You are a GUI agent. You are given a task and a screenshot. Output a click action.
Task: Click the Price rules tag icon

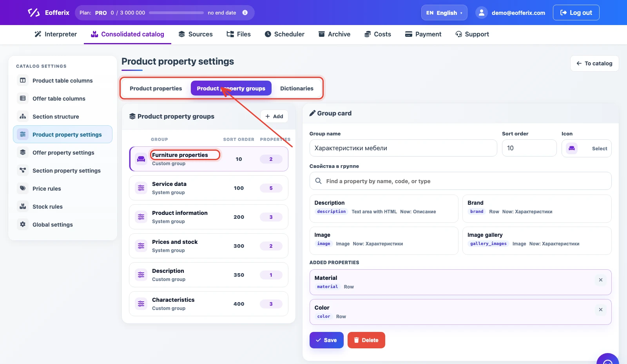click(23, 188)
